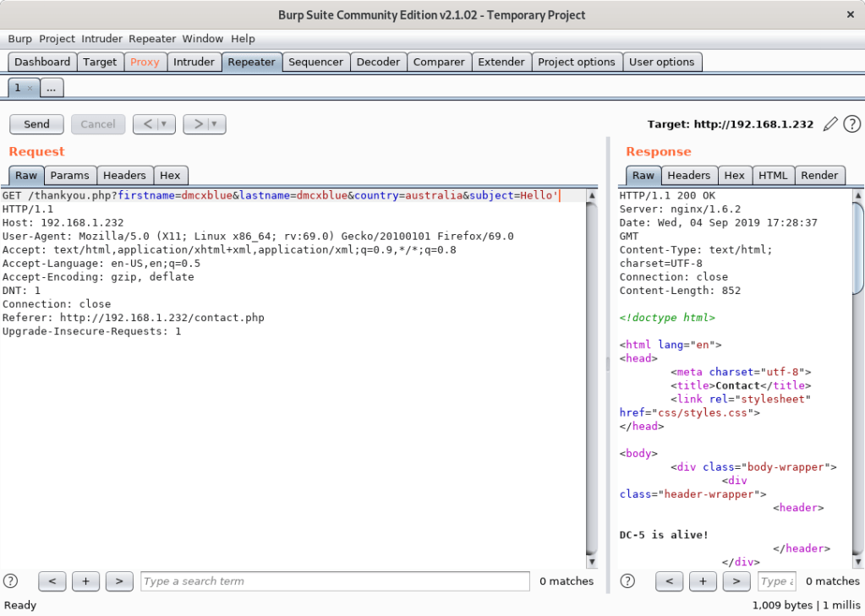Viewport: 865px width, 616px height.
Task: Switch to the Intruder tab
Action: pos(194,62)
